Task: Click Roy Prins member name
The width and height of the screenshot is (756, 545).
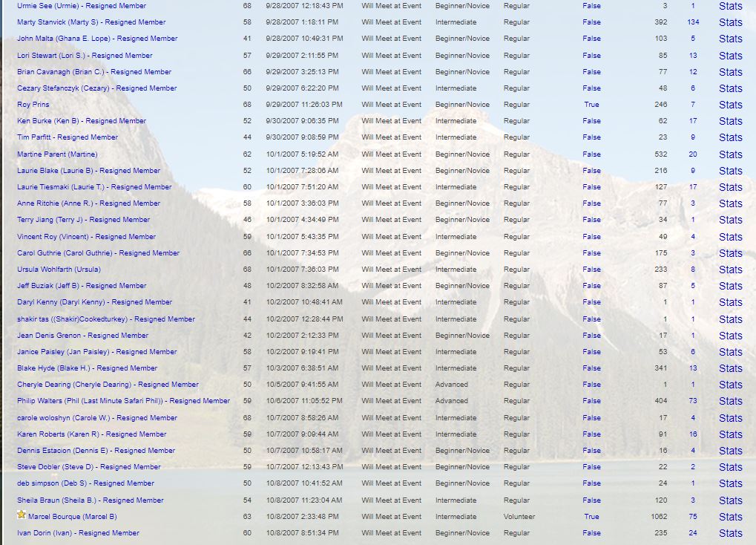Action: coord(33,105)
